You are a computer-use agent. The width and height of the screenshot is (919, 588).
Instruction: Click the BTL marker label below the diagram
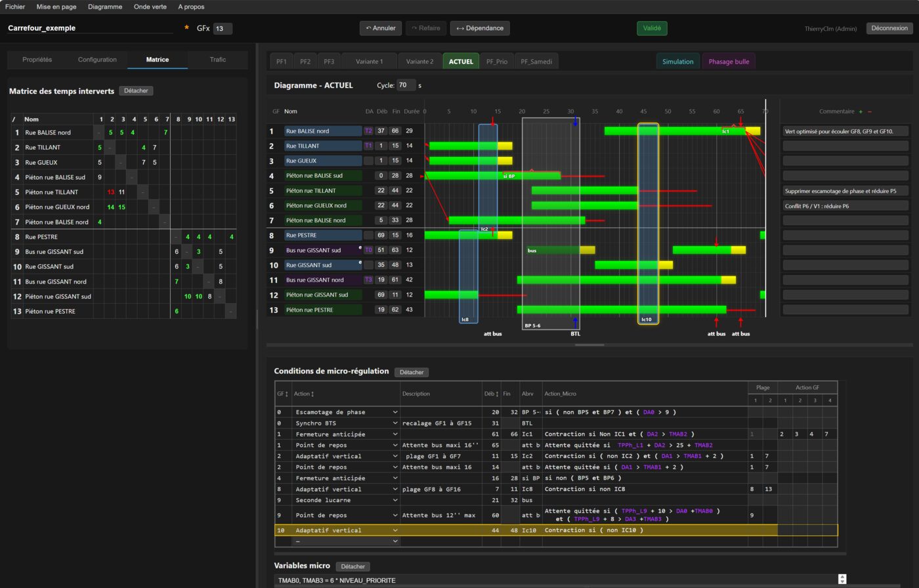click(576, 333)
